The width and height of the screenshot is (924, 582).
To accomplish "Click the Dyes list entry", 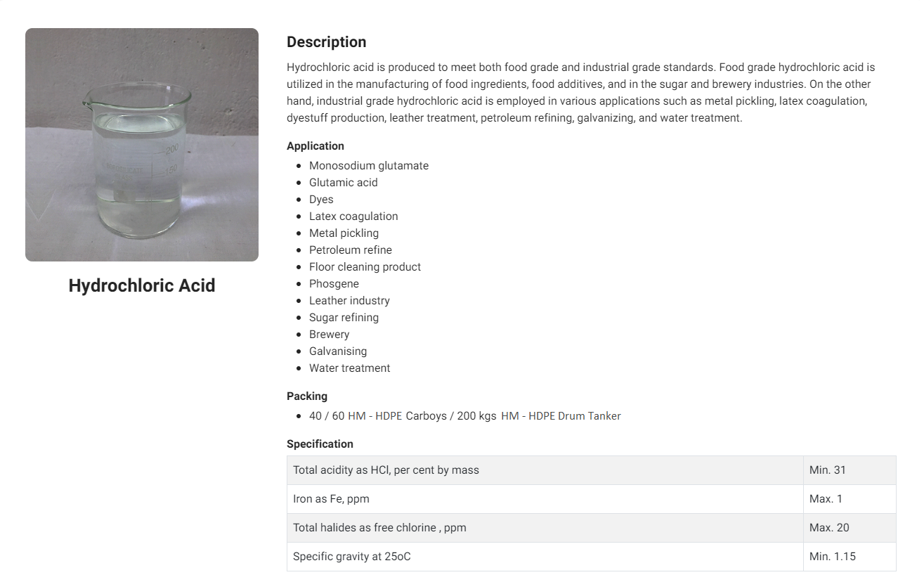I will coord(321,200).
